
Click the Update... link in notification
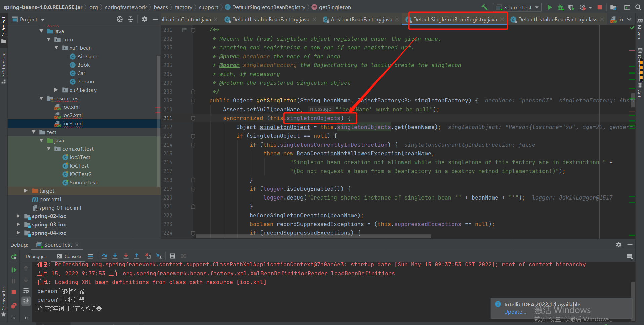515,312
